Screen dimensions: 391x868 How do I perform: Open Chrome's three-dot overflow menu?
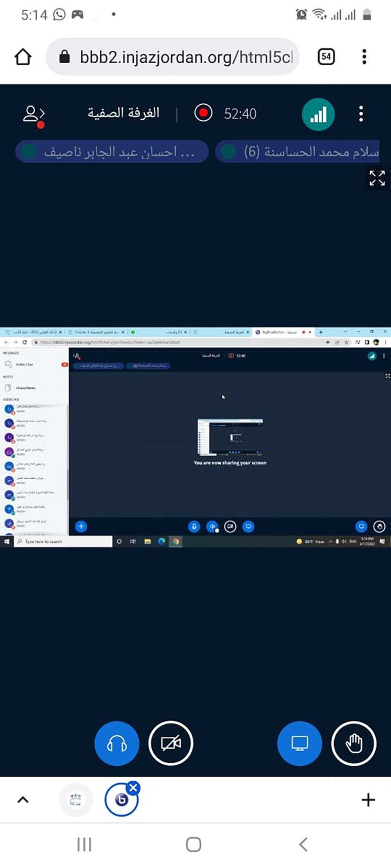pyautogui.click(x=364, y=57)
